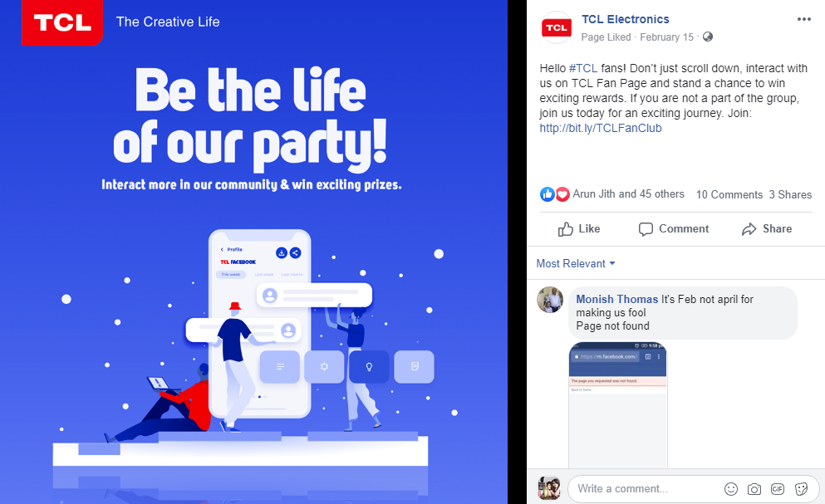Image resolution: width=825 pixels, height=504 pixels.
Task: Open the post options three-dots menu
Action: coord(803,19)
